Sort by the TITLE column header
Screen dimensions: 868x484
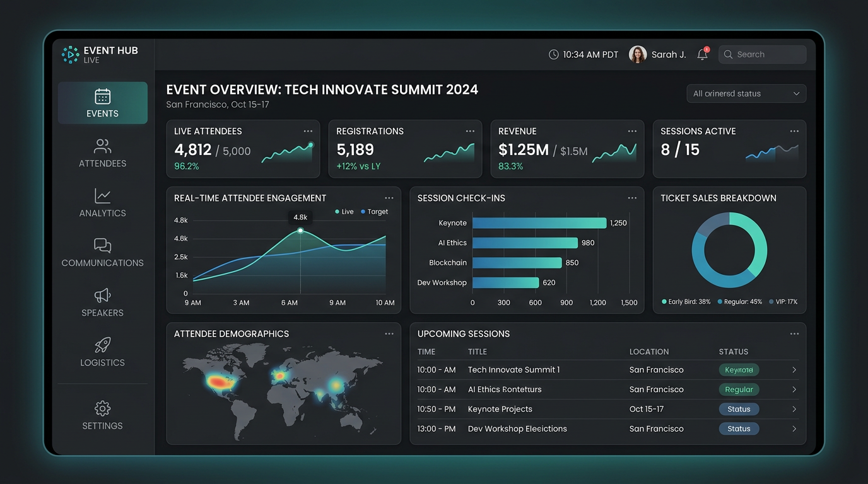tap(478, 352)
